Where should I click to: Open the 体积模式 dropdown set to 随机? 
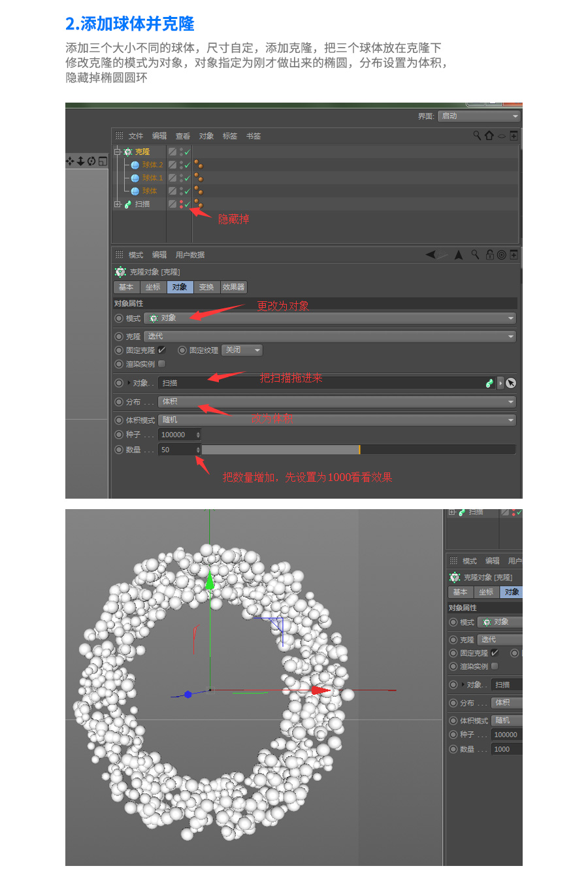coord(338,420)
